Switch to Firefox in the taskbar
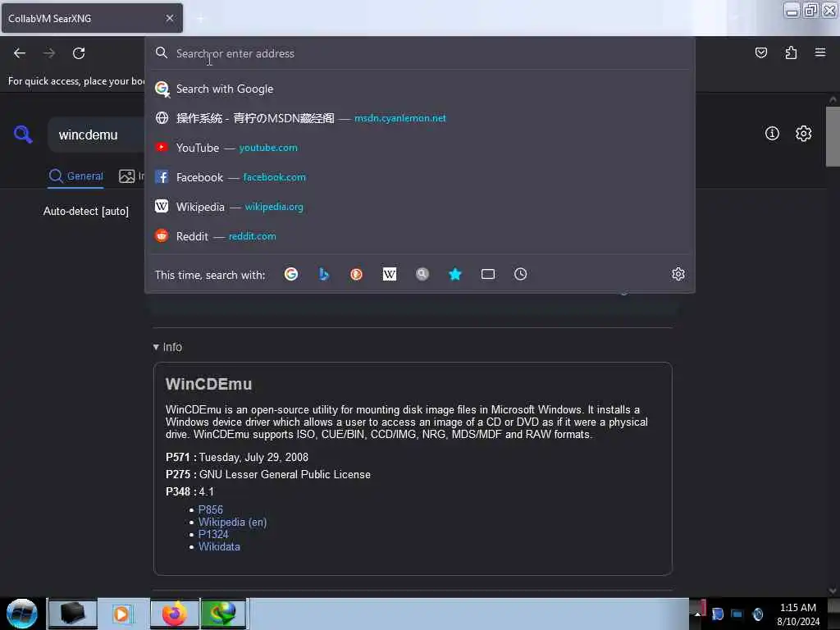This screenshot has width=840, height=630. [174, 614]
